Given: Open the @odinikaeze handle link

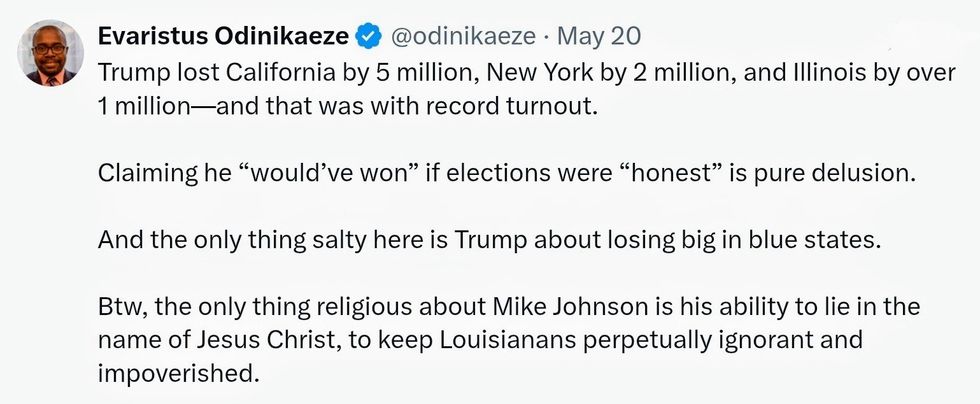Looking at the screenshot, I should point(462,37).
